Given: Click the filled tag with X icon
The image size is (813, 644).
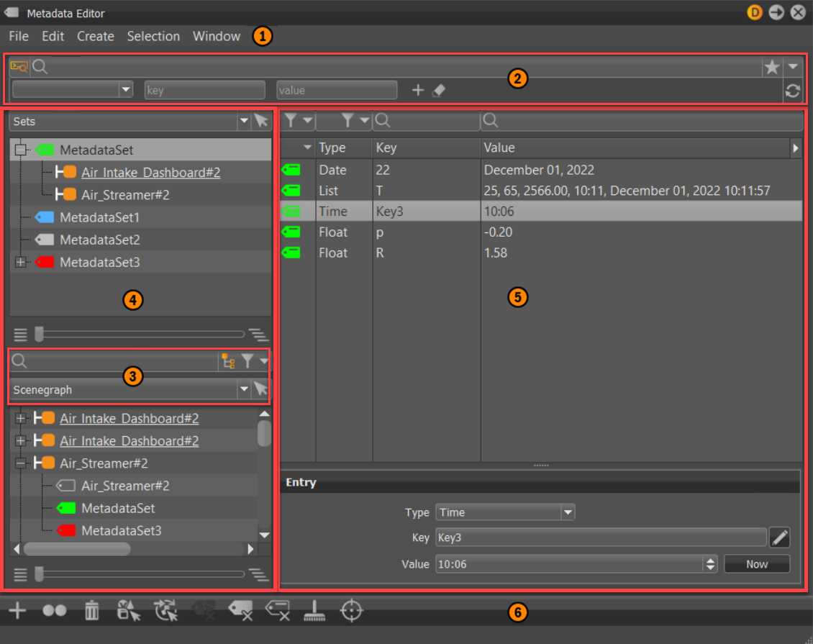Looking at the screenshot, I should click(x=240, y=610).
